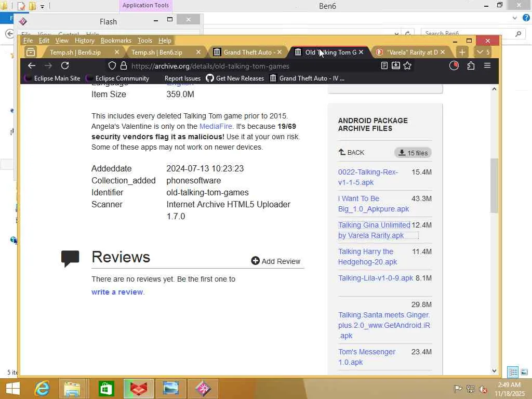The height and width of the screenshot is (399, 532).
Task: Close the Varela Rarity tab
Action: [x=443, y=52]
